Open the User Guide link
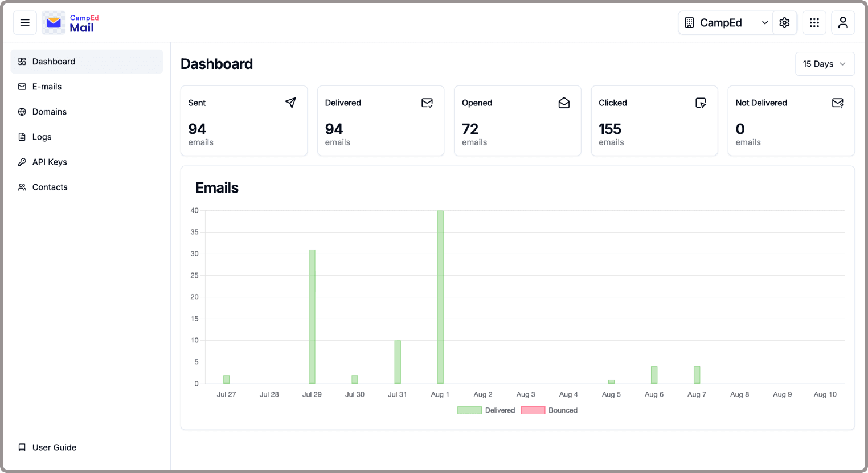Viewport: 868px width, 473px height. 87,447
